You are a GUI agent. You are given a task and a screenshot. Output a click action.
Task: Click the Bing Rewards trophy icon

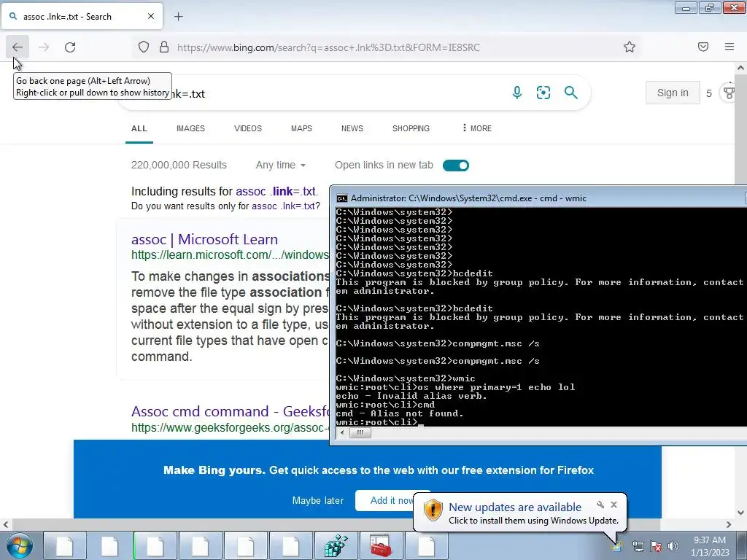[729, 93]
